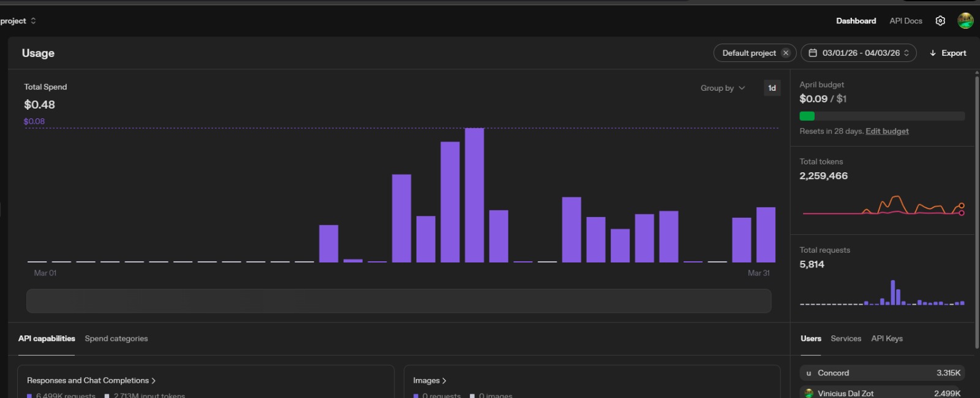Open the project switcher dropdown
980x398 pixels.
[x=18, y=21]
